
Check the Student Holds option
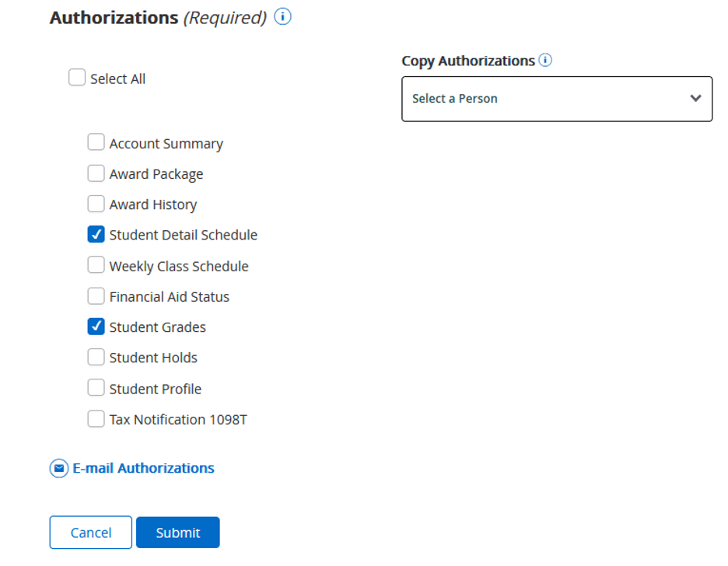pyautogui.click(x=96, y=357)
